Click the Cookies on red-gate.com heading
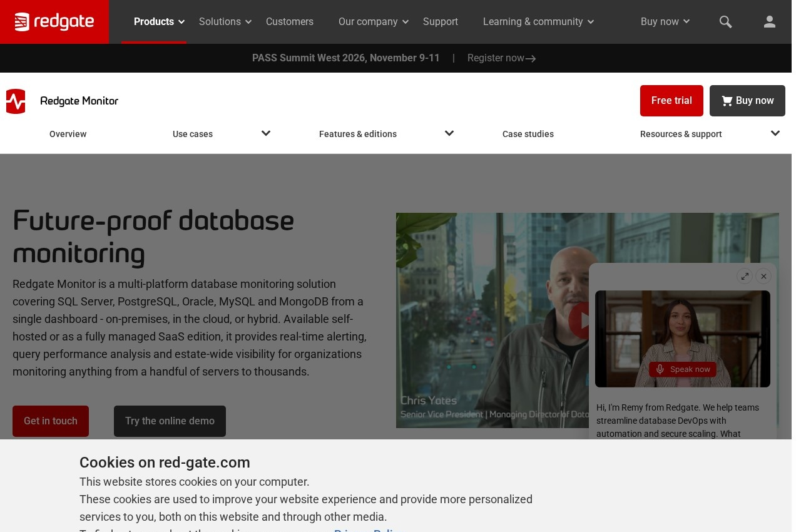This screenshot has width=801, height=532. click(x=165, y=463)
